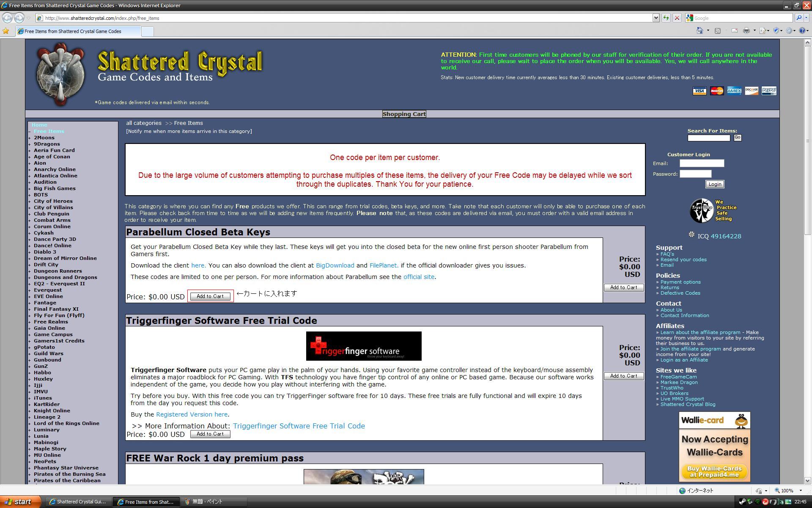Click the MasterCard icon
Image resolution: width=812 pixels, height=508 pixels.
click(717, 91)
